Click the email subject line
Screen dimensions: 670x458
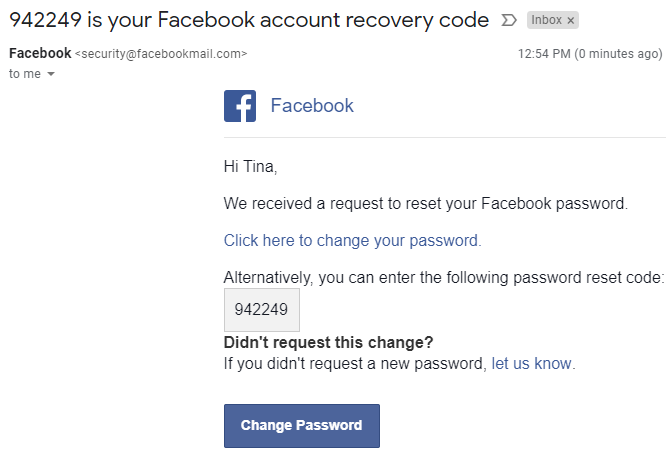click(x=249, y=20)
